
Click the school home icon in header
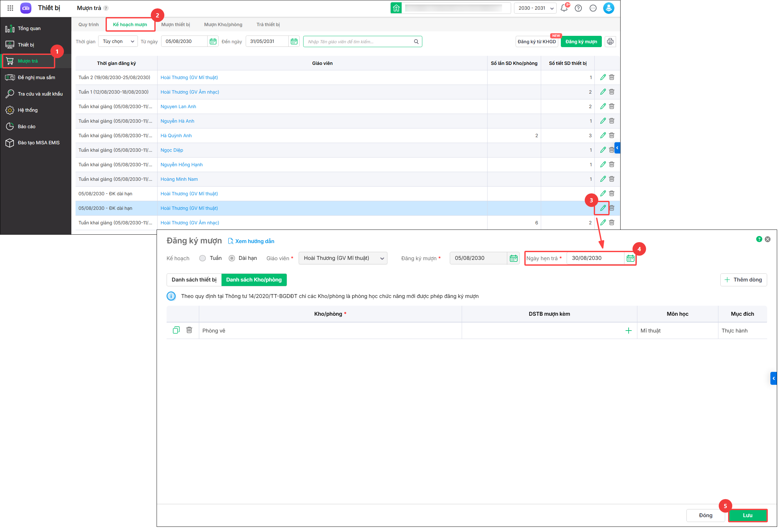pos(396,8)
